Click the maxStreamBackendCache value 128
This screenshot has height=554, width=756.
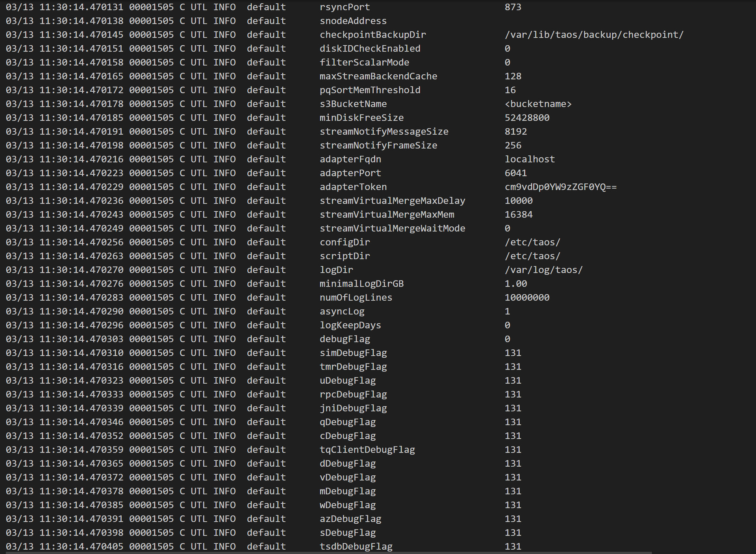513,76
